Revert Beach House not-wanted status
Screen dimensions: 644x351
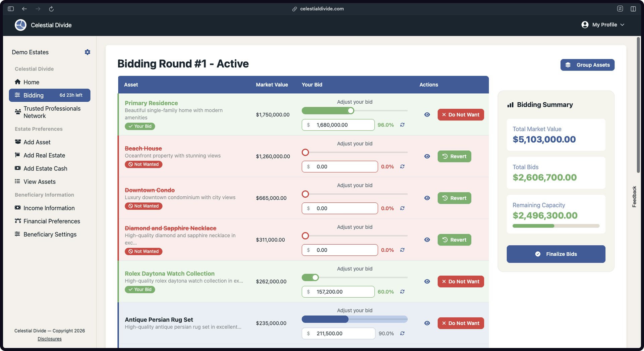[x=454, y=156]
